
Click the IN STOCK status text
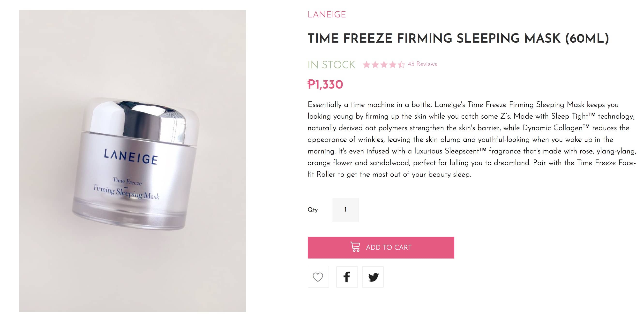(x=331, y=65)
